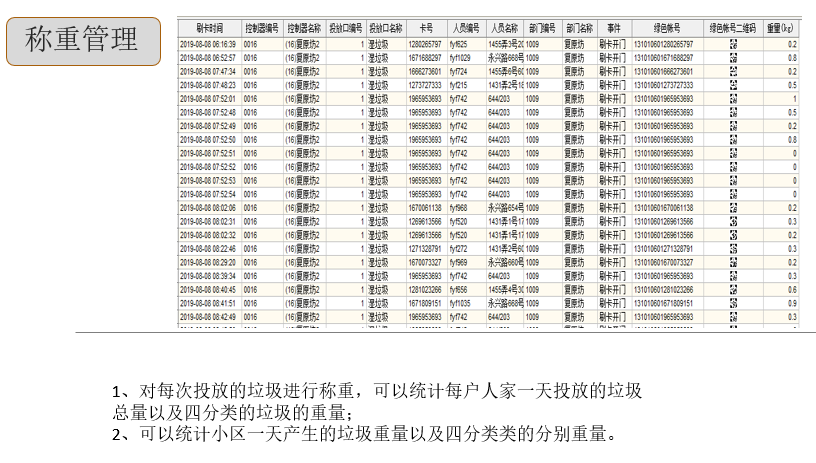Screen dimensions: 816x463
Task: Click the 重量(kg) column header
Action: click(781, 28)
